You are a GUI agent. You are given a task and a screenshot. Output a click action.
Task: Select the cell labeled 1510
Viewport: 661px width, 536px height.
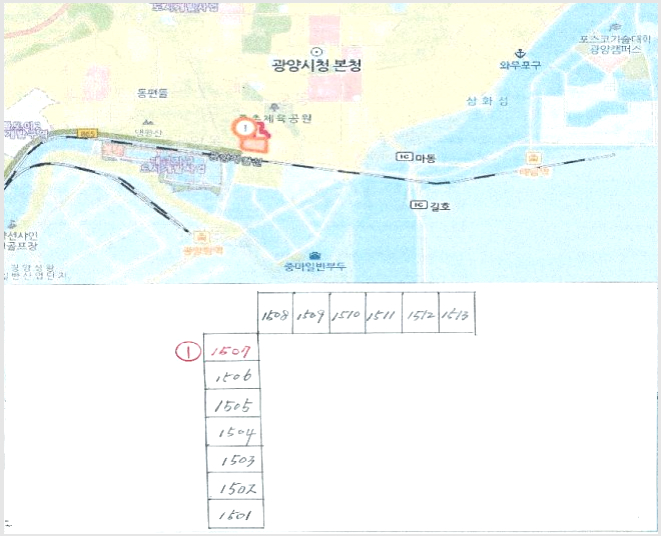pos(347,312)
